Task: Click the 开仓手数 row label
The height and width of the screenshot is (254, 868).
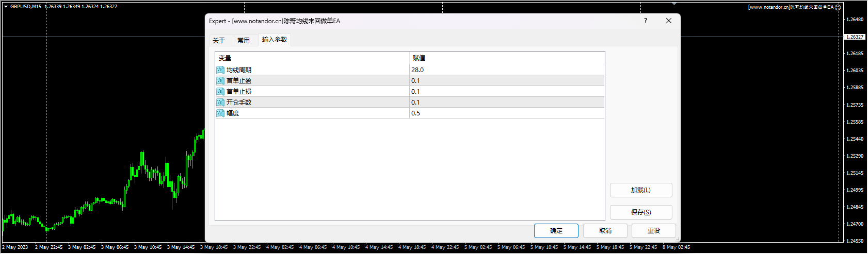Action: pos(239,103)
